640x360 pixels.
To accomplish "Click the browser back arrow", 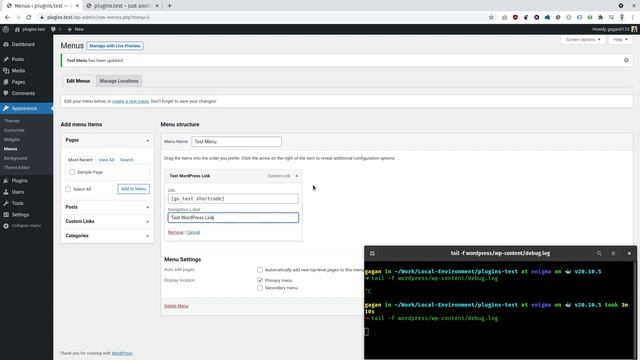I will pyautogui.click(x=7, y=18).
